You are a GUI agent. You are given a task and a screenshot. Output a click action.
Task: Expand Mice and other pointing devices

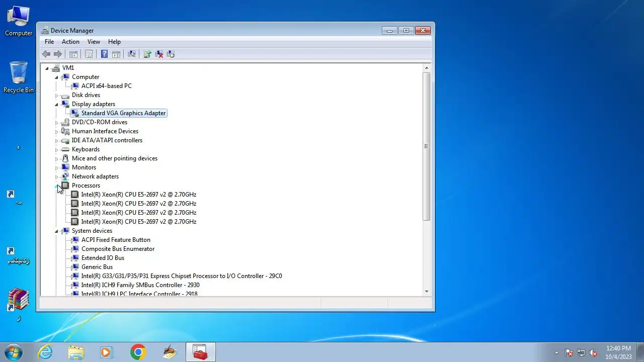[56, 158]
